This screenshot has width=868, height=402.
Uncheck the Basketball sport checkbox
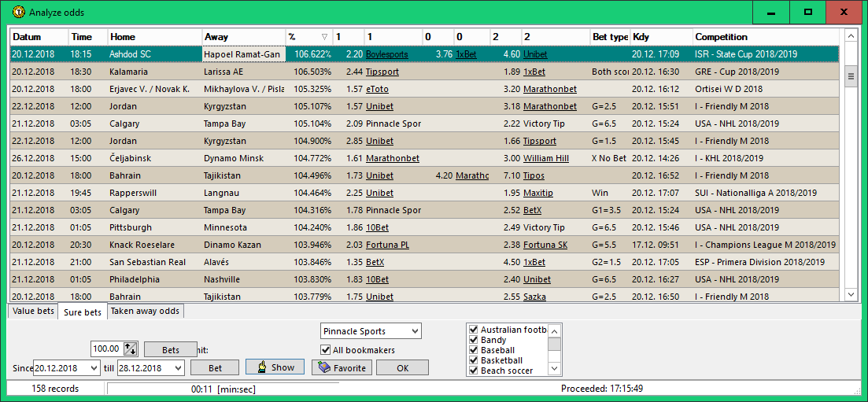(x=474, y=360)
